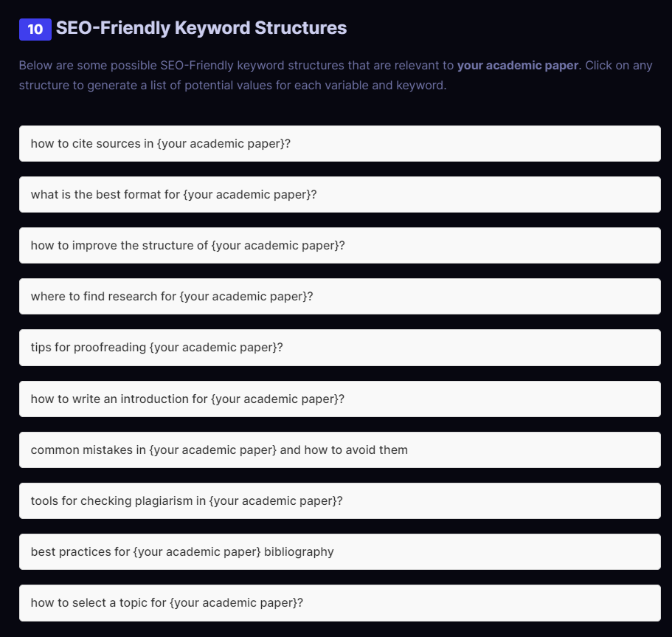This screenshot has height=637, width=672.
Task: Click the bold 'your academic paper' text
Action: [x=517, y=65]
